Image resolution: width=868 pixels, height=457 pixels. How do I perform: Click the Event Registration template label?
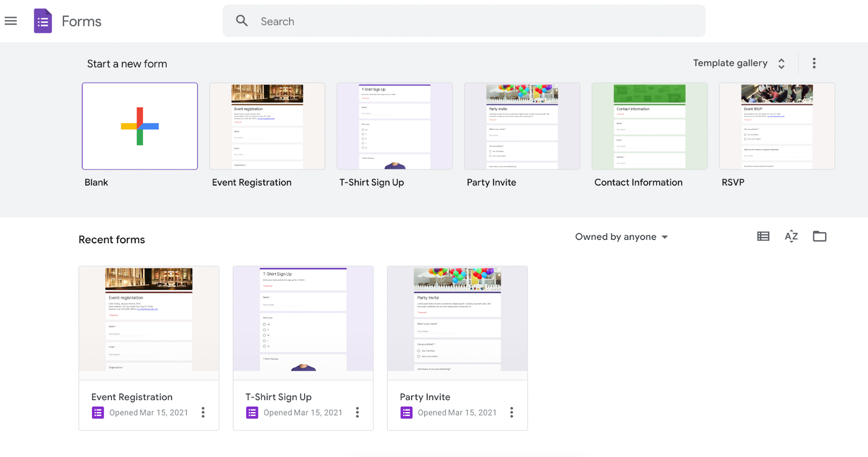[x=252, y=182]
